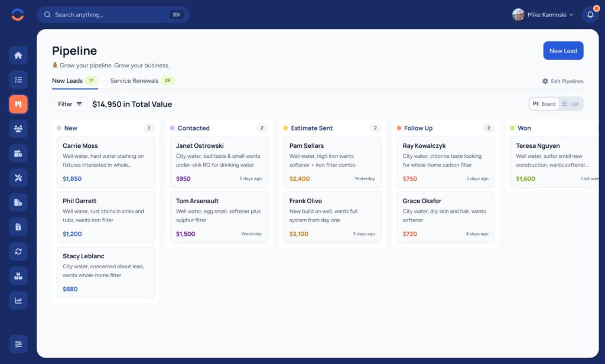Click the "5 days ago" timestamp
This screenshot has width=605, height=364.
477,178
